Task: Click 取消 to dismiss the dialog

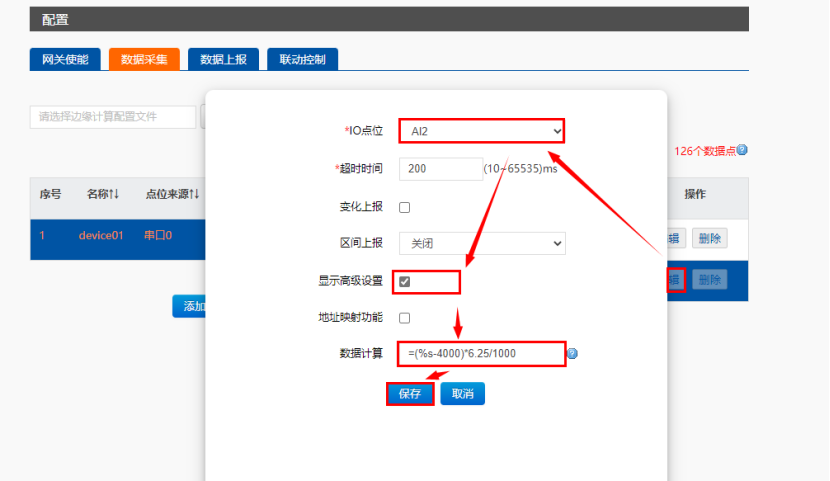Action: (x=462, y=394)
